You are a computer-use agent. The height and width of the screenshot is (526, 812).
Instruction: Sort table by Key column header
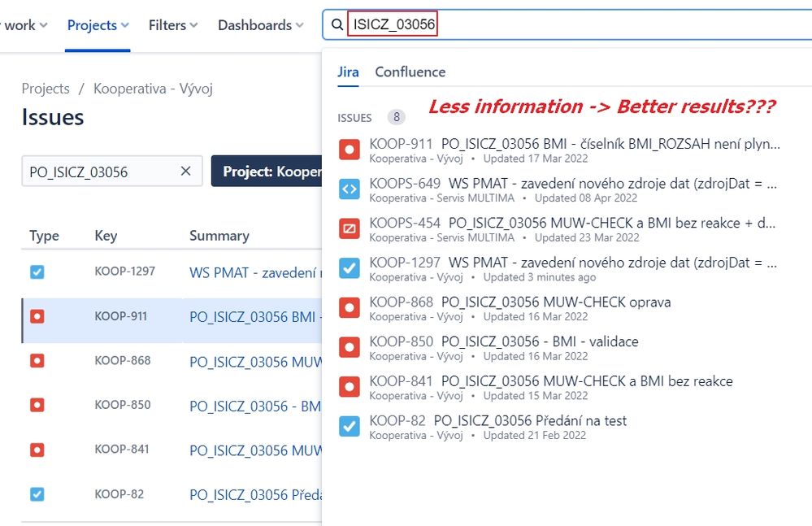(106, 236)
